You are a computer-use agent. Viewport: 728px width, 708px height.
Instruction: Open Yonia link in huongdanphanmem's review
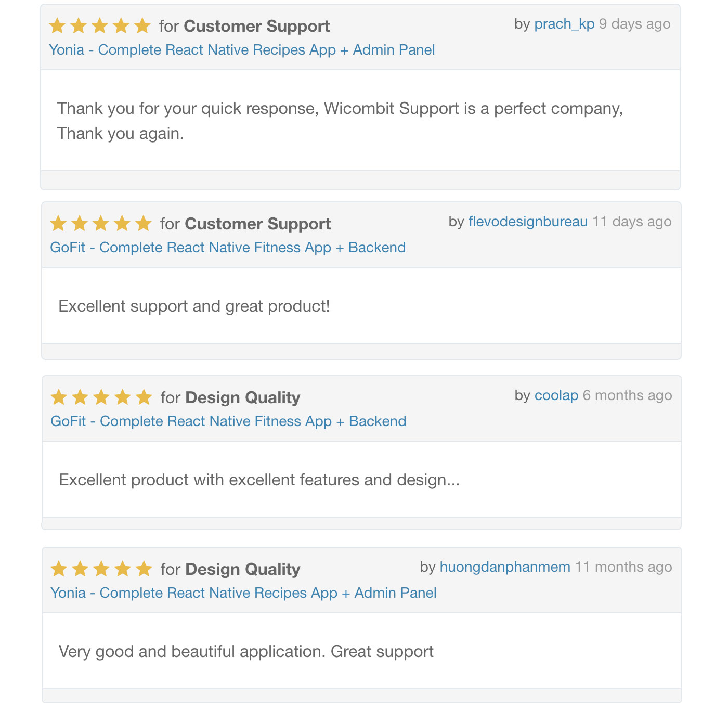click(x=243, y=593)
